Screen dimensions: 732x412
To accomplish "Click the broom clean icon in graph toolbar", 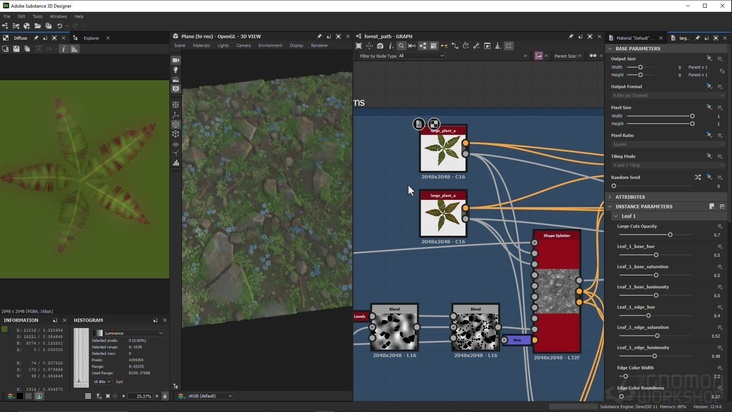I will tap(498, 46).
